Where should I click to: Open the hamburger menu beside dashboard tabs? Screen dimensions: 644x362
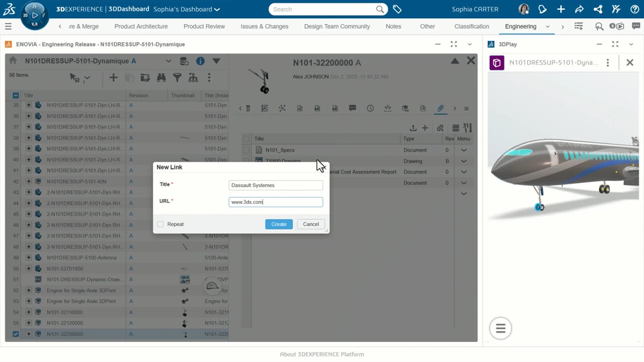pyautogui.click(x=8, y=26)
